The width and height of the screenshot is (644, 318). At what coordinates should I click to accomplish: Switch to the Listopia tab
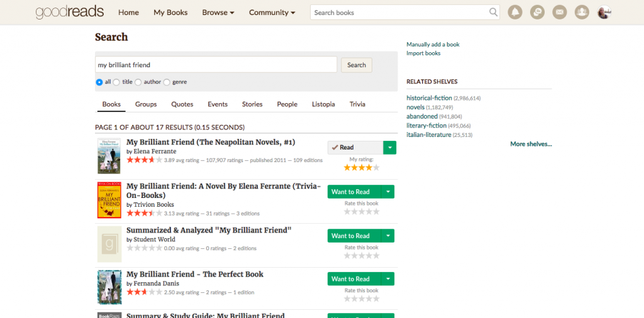point(323,104)
